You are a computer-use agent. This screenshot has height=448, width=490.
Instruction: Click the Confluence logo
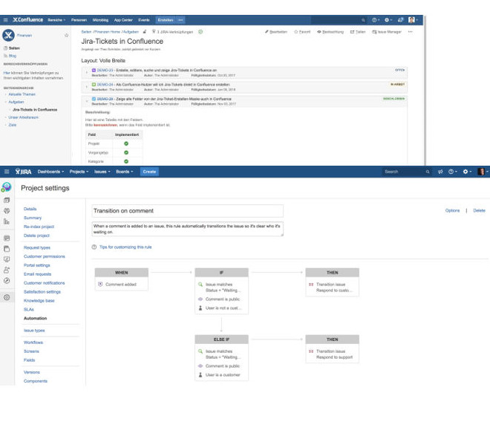click(x=27, y=20)
